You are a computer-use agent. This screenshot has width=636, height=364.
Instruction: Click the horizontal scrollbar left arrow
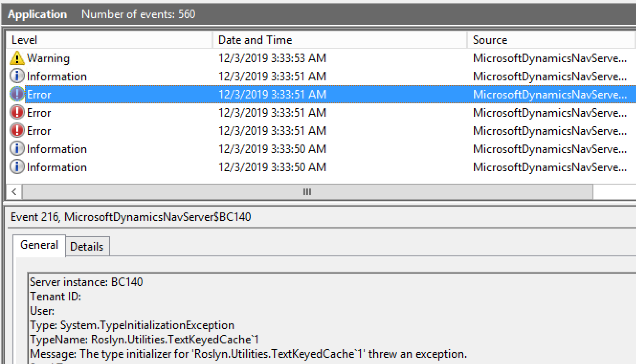14,192
